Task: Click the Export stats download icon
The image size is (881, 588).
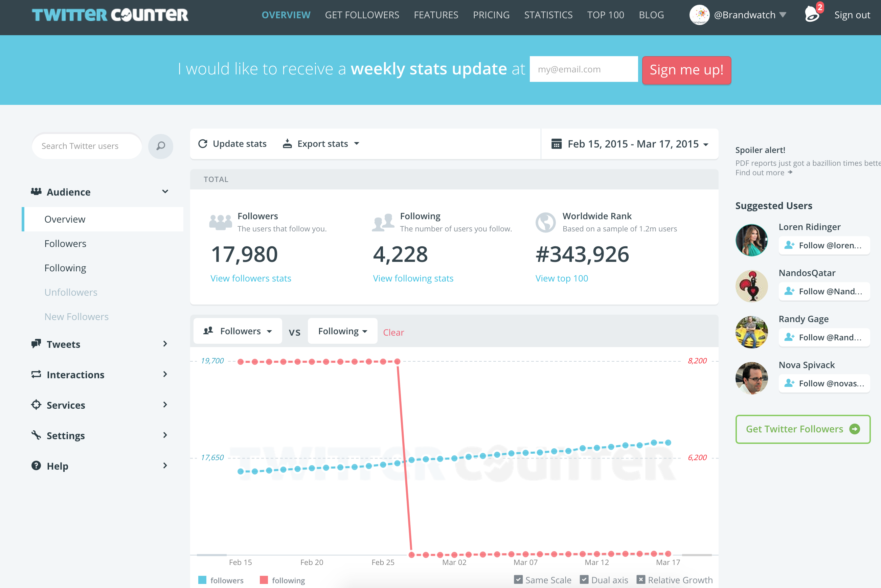Action: pos(287,143)
